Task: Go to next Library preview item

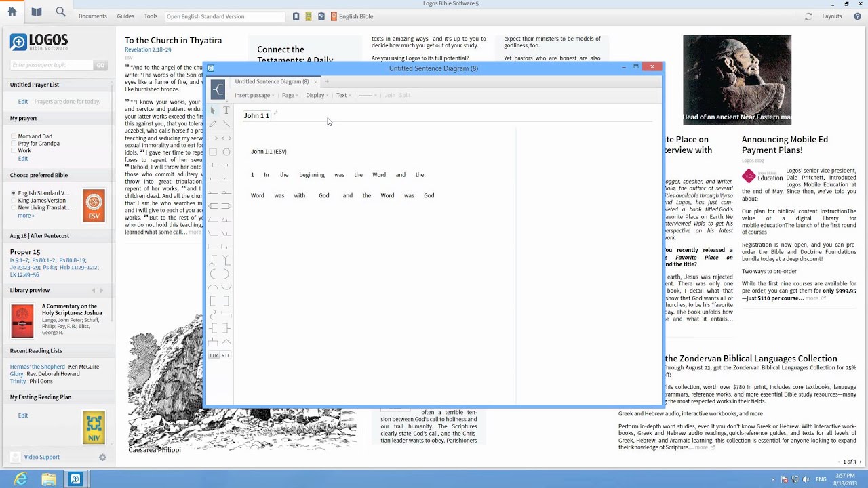Action: click(102, 291)
